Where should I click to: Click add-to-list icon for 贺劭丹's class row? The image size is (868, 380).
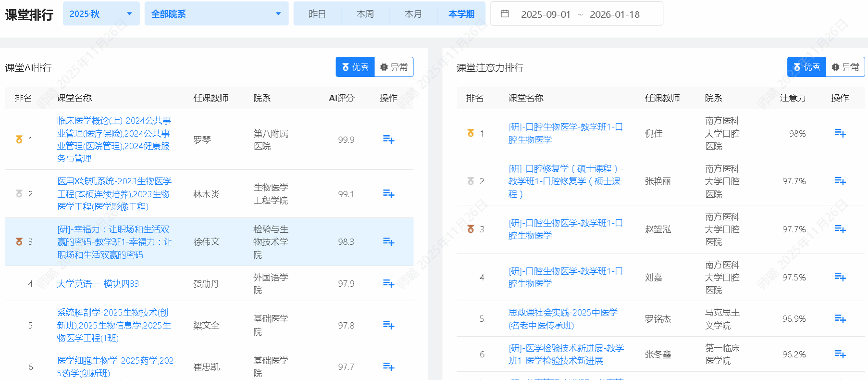pyautogui.click(x=388, y=283)
